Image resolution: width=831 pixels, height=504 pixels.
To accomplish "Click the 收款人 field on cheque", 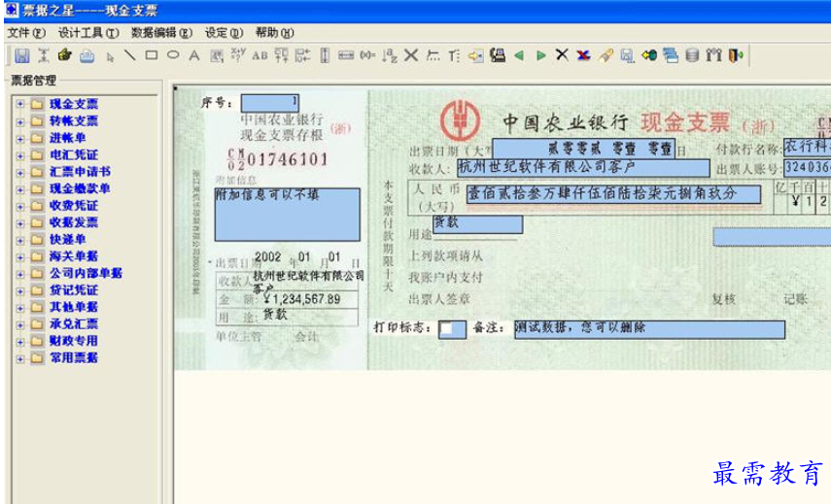I will pyautogui.click(x=583, y=168).
